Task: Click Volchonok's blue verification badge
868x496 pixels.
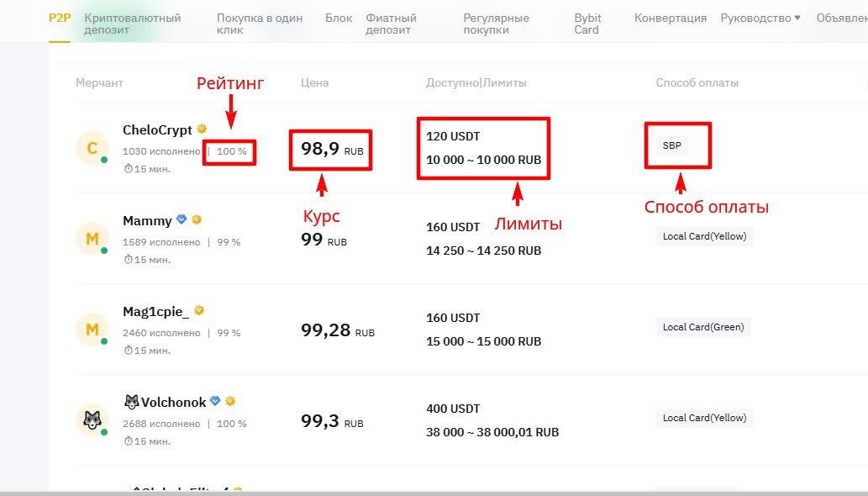Action: pos(215,402)
